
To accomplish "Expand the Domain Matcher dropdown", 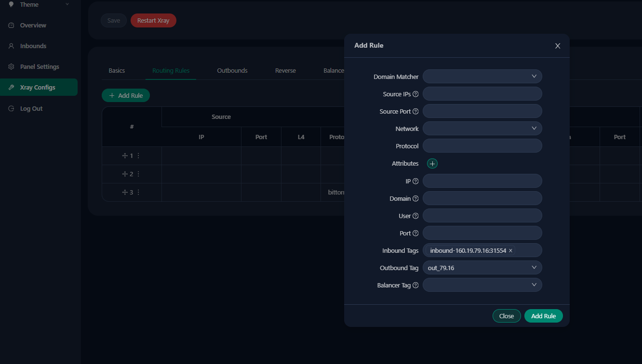I will (482, 77).
